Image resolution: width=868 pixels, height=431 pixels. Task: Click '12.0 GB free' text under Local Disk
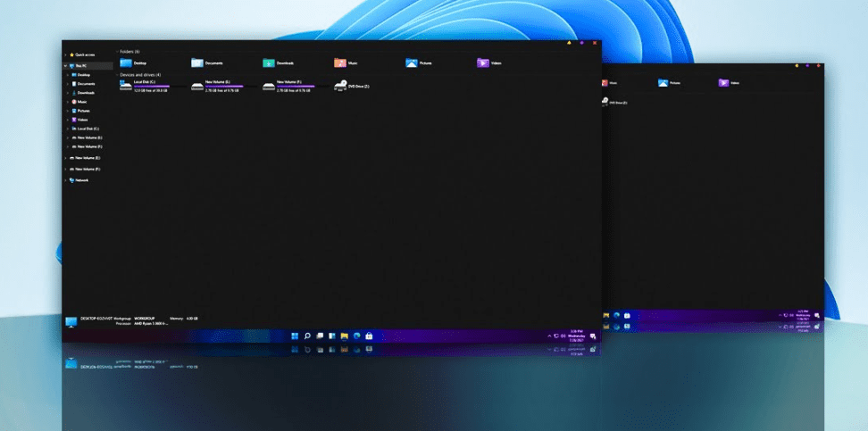coord(151,90)
